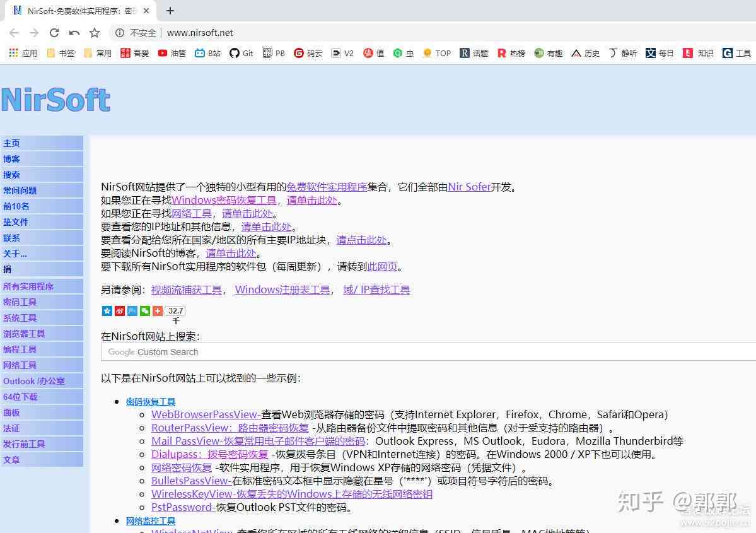Image resolution: width=756 pixels, height=533 pixels.
Task: Open the 域/ IP查找工具 link
Action: pyautogui.click(x=376, y=290)
